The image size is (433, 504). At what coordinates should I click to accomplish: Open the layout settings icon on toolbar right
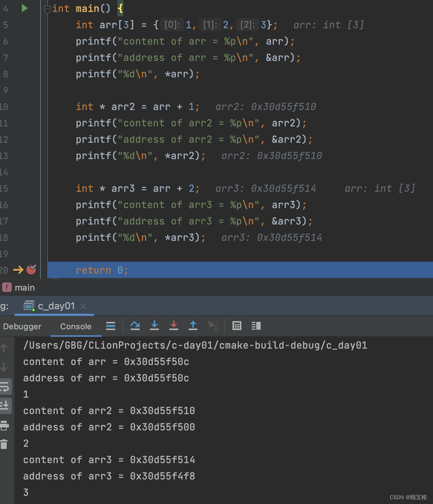[x=255, y=326]
